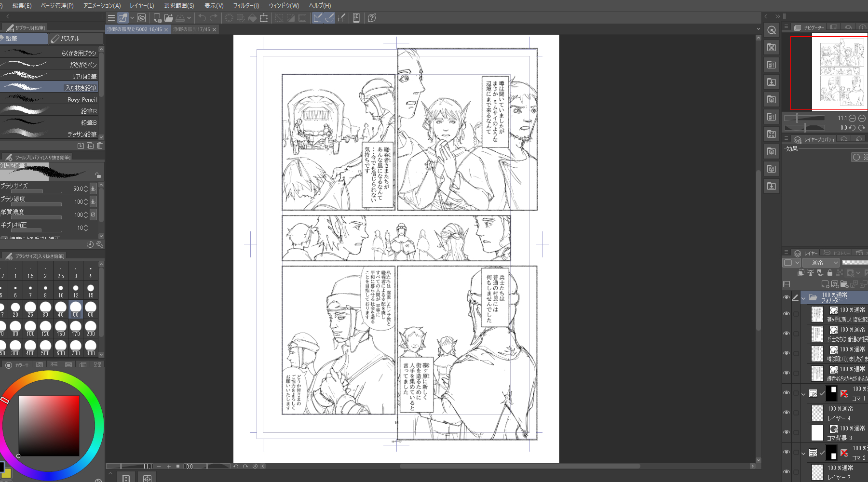Click the new raster layer icon
Image resolution: width=868 pixels, height=482 pixels.
(825, 284)
